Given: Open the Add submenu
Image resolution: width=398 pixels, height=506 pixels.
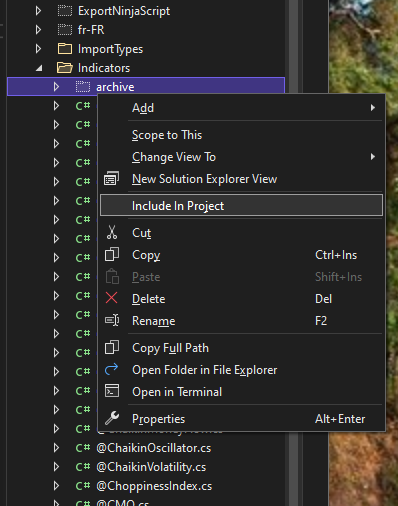Looking at the screenshot, I should (241, 108).
